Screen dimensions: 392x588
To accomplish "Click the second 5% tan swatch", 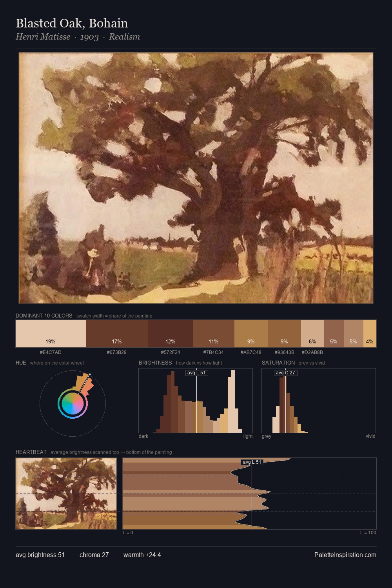I will pyautogui.click(x=354, y=334).
